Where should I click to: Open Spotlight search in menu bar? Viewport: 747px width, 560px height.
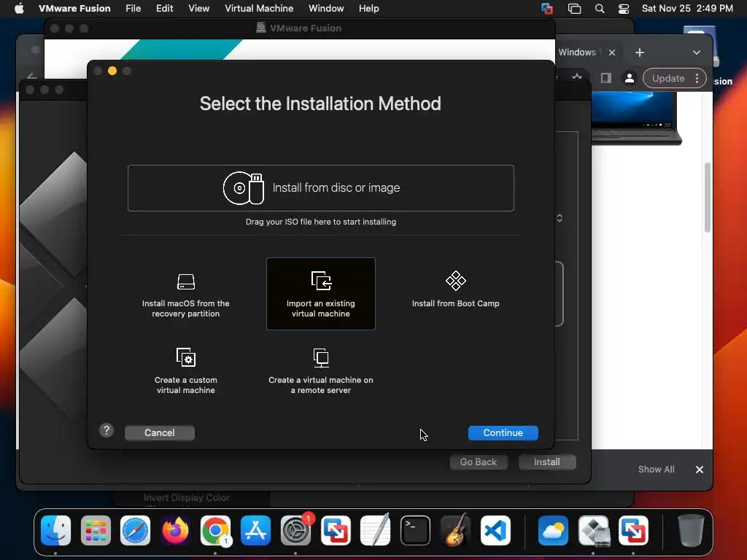click(600, 8)
